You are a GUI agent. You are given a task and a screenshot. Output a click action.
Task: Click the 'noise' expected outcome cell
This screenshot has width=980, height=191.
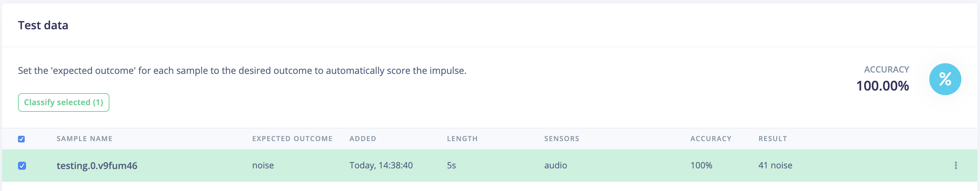tap(263, 165)
